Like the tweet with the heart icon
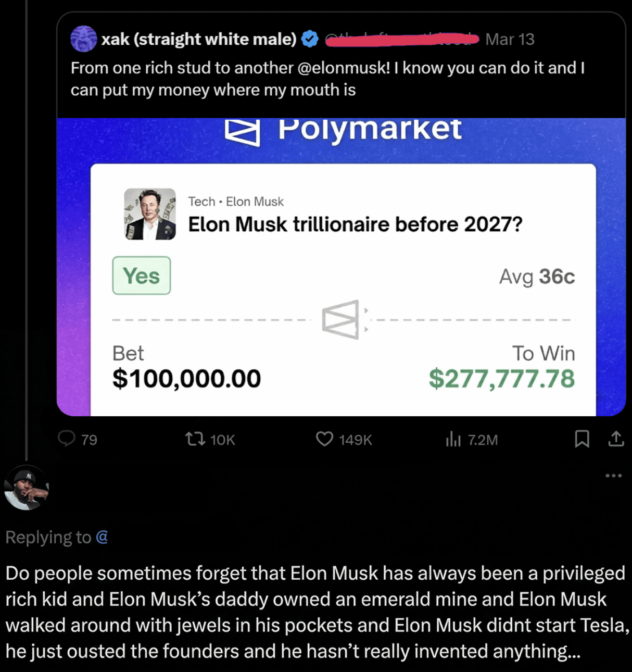 pos(324,439)
